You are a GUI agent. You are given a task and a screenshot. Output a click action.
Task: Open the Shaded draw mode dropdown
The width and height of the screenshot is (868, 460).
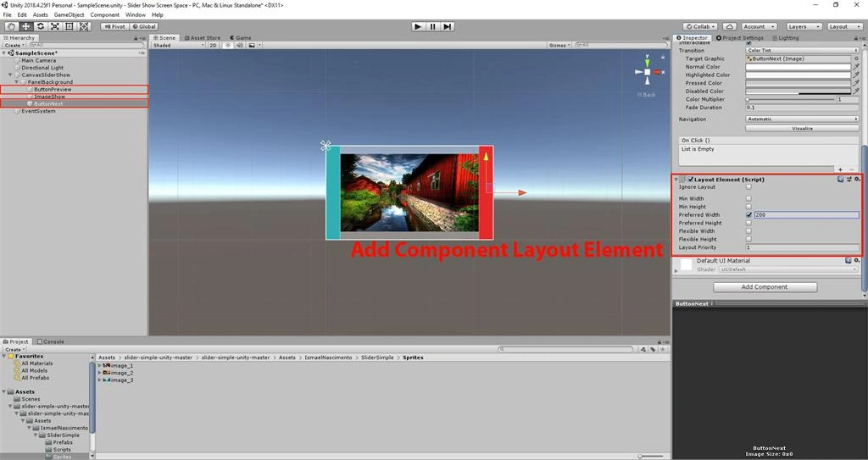click(x=178, y=46)
